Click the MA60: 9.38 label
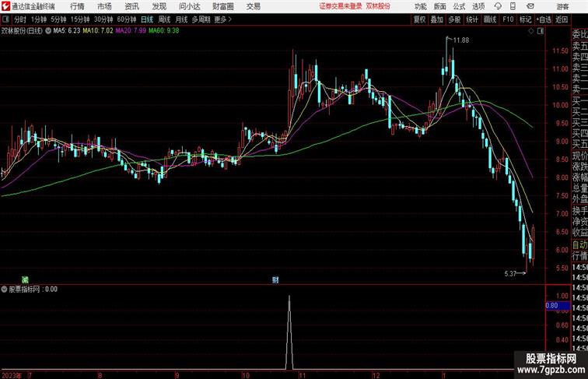 (164, 31)
